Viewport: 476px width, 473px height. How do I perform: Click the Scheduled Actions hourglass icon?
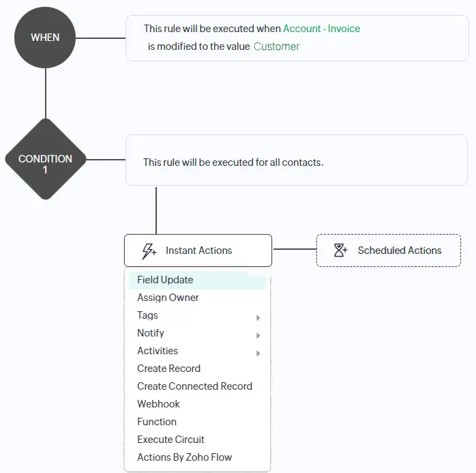[x=341, y=250]
